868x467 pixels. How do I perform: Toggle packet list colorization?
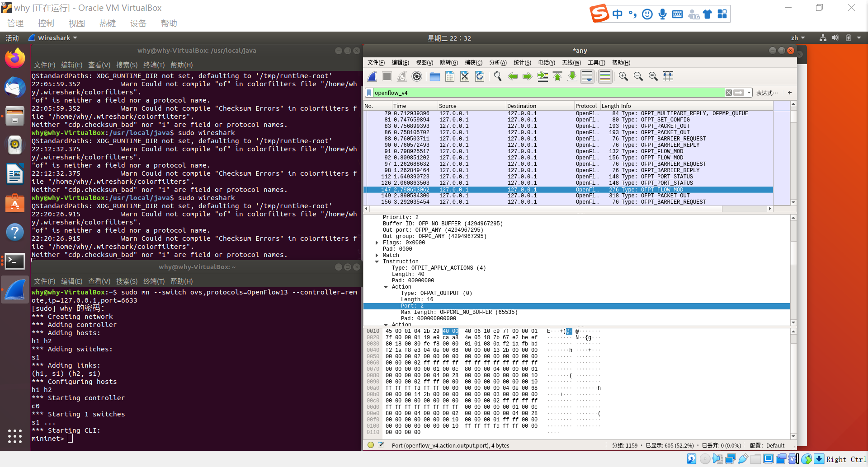point(605,77)
